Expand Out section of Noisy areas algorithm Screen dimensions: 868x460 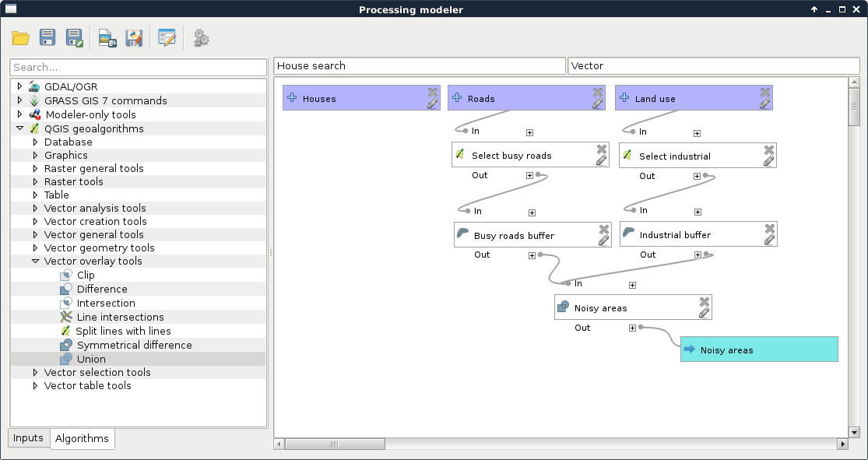tap(632, 328)
